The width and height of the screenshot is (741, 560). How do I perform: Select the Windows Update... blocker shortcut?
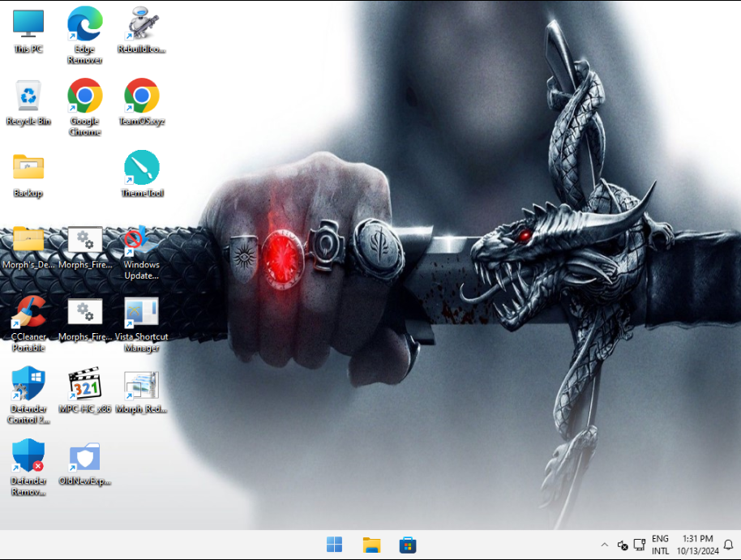[142, 253]
